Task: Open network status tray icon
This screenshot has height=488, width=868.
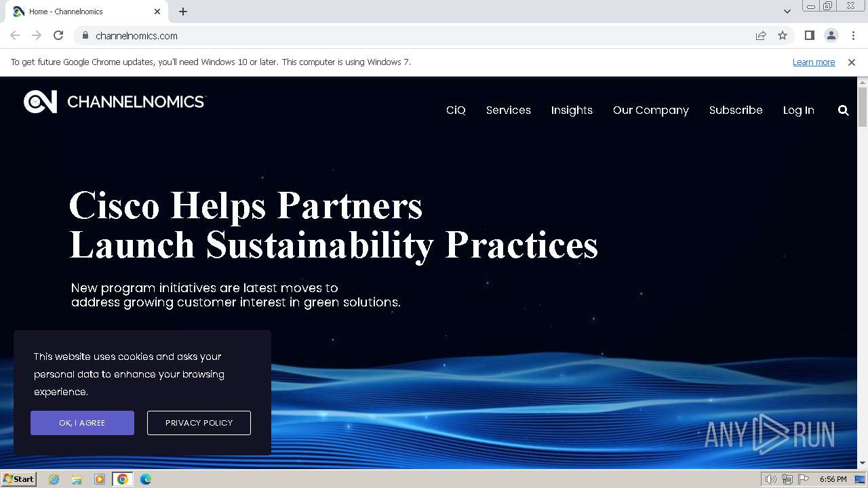Action: pos(787,479)
